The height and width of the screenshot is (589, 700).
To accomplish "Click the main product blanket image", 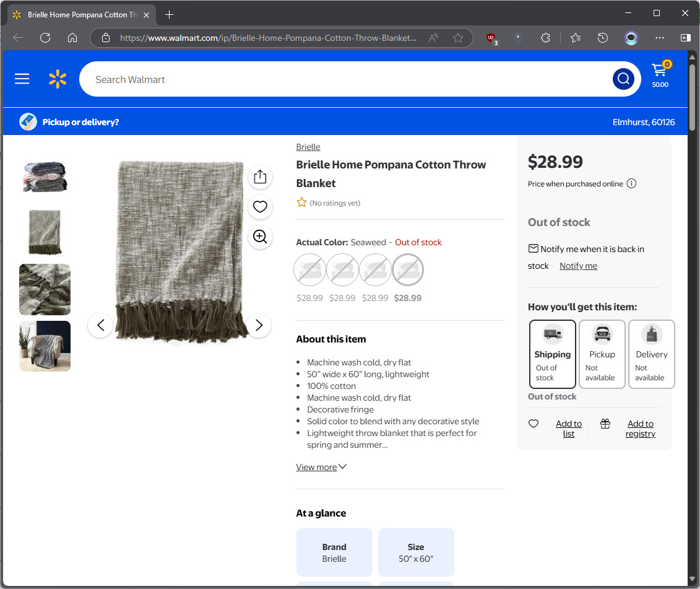I will coord(180,253).
